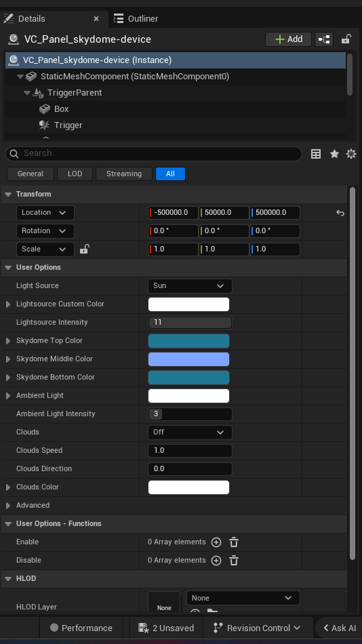Viewport: 362px width, 644px height.
Task: Click the Box component cube icon
Action: click(44, 109)
